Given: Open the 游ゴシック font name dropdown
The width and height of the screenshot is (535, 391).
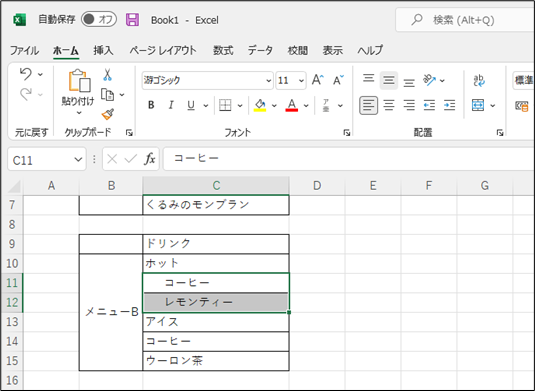Looking at the screenshot, I should (x=269, y=81).
